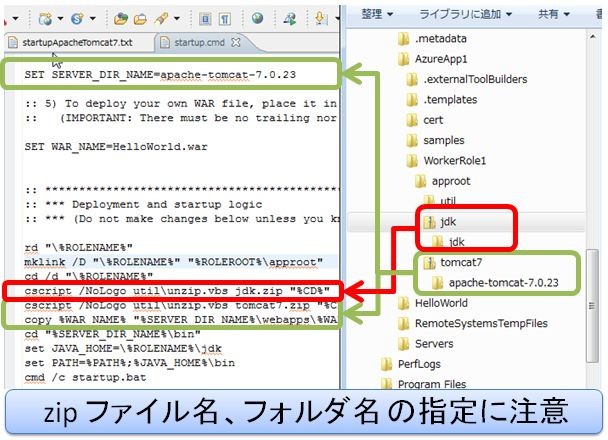Select the samples folder
The image size is (608, 440).
444,140
